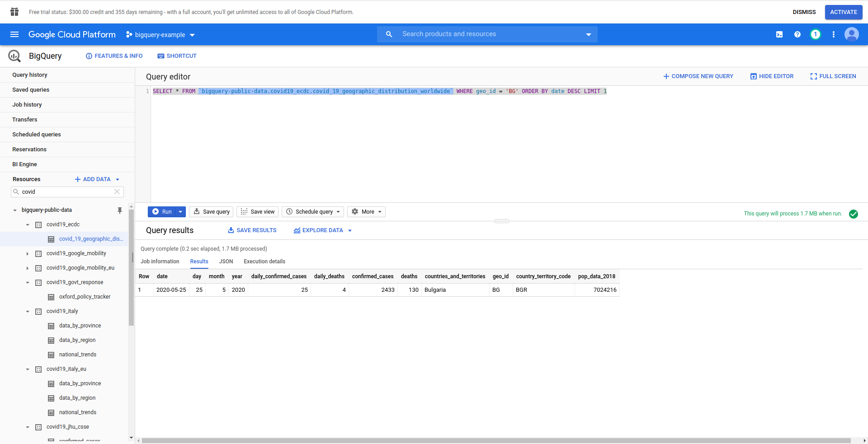Image resolution: width=868 pixels, height=444 pixels.
Task: Click the covid19_jhu_csse dataset icon
Action: click(x=38, y=427)
